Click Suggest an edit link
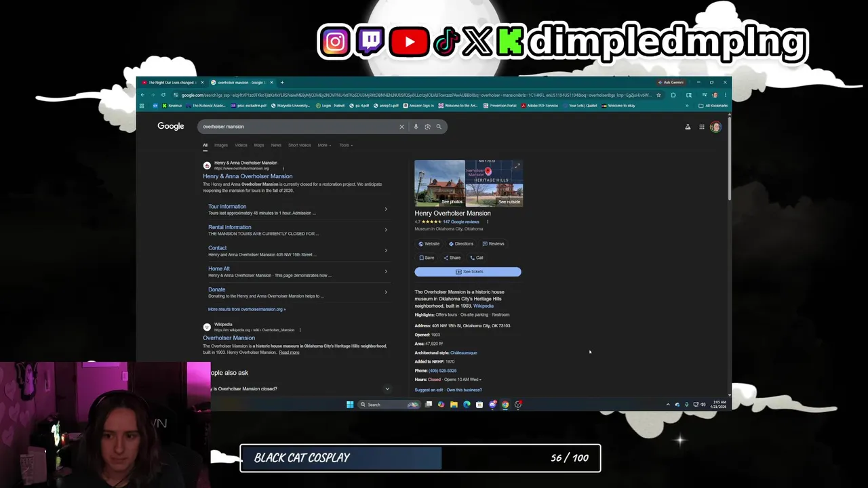This screenshot has height=488, width=868. 429,390
